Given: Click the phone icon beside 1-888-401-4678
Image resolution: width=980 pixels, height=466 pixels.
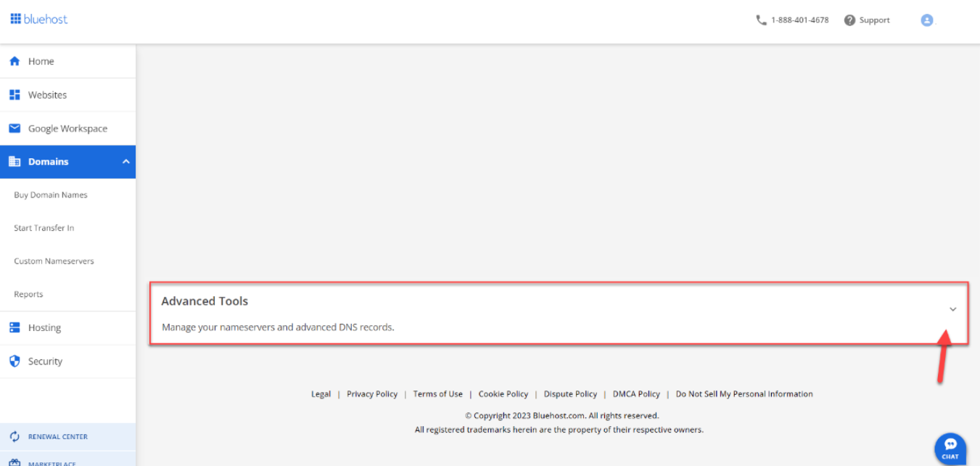Looking at the screenshot, I should click(x=761, y=20).
